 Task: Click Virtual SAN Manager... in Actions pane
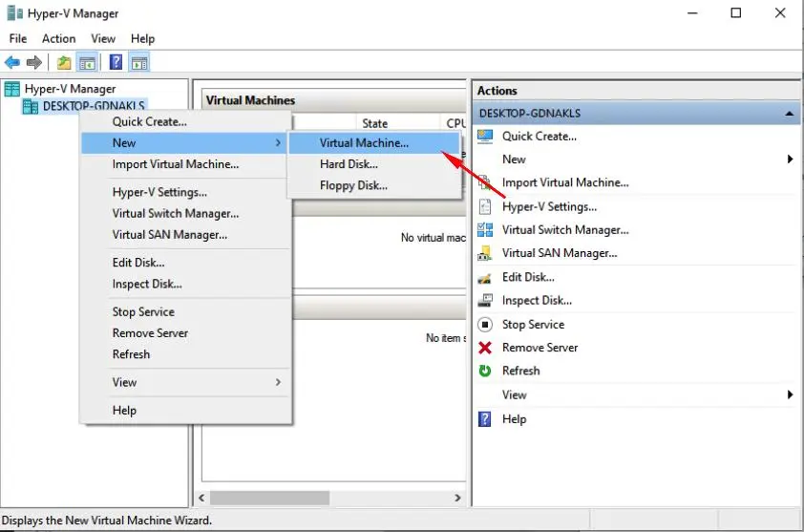click(x=560, y=253)
